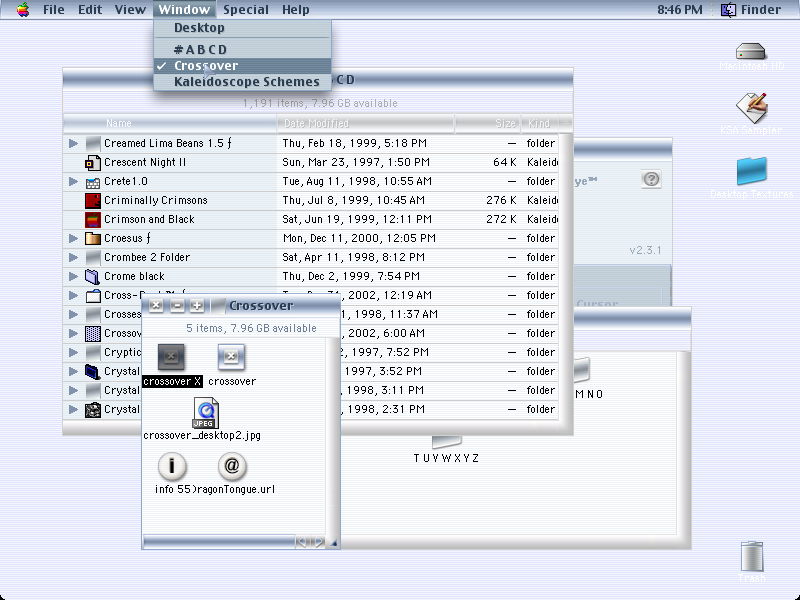Click the Crome black folder icon
Image resolution: width=800 pixels, height=600 pixels.
click(93, 277)
